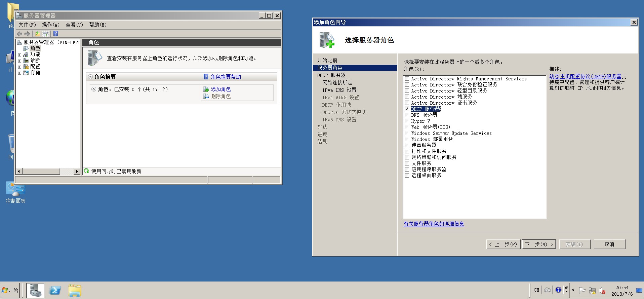The width and height of the screenshot is (644, 299).
Task: Expand the 存储 tree node
Action: point(19,73)
